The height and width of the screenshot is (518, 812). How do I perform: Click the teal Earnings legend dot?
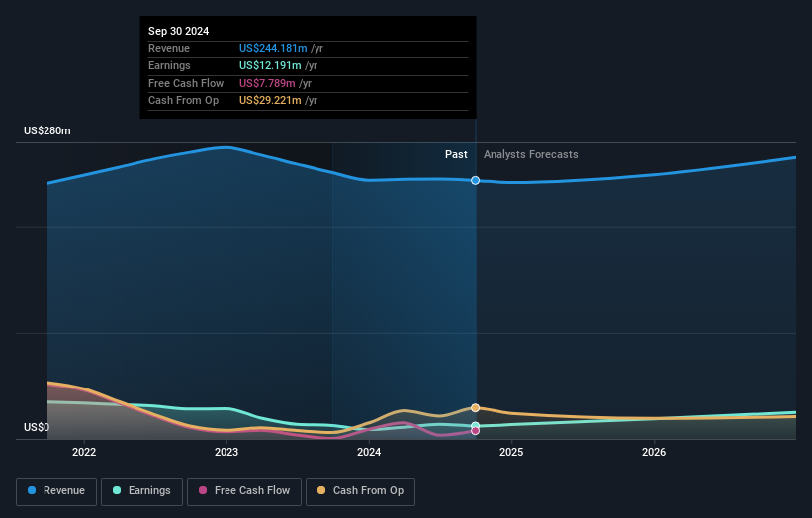pos(117,490)
